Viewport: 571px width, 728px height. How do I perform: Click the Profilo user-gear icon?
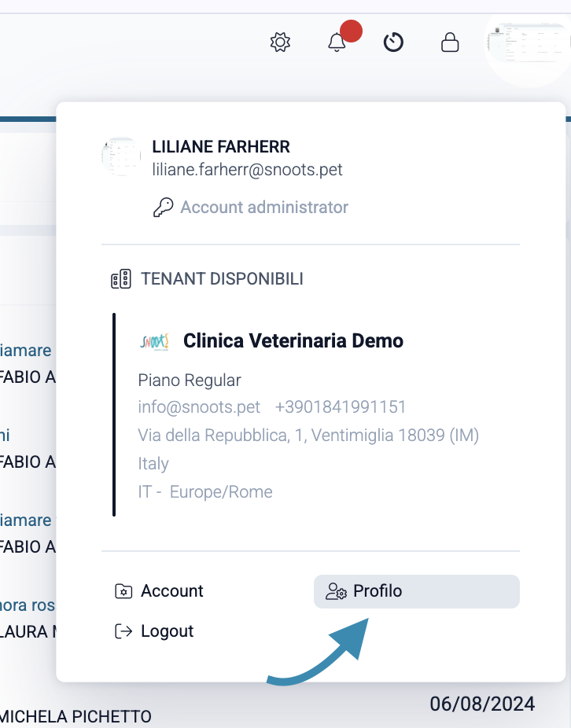click(337, 591)
